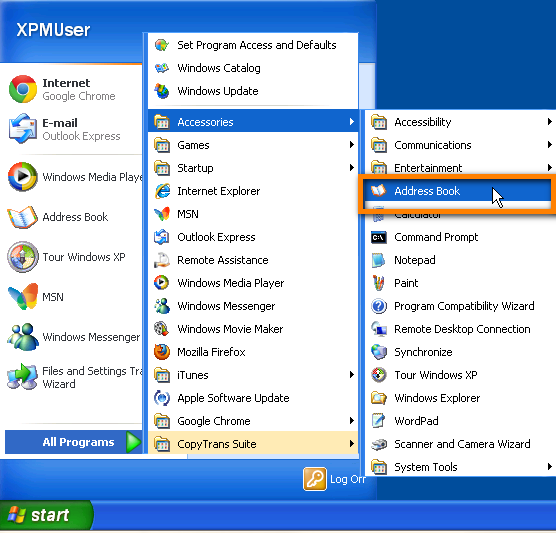Launch Windows Update
The image size is (556, 533).
[x=253, y=91]
